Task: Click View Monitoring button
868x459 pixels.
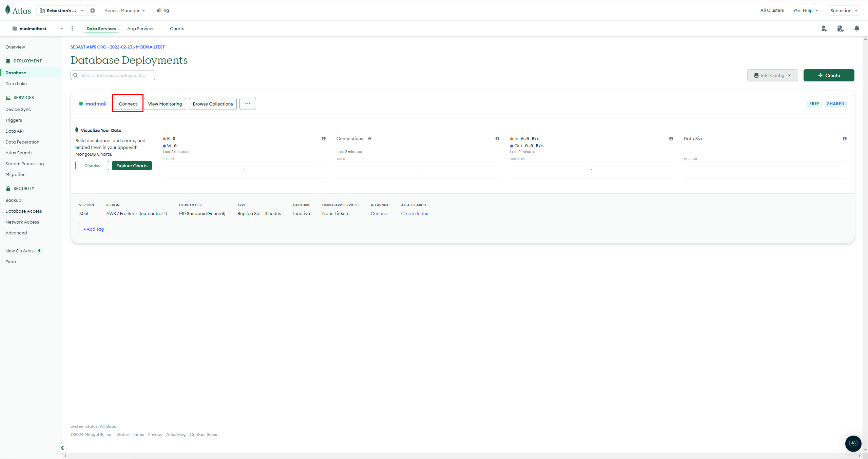Action: pyautogui.click(x=165, y=104)
